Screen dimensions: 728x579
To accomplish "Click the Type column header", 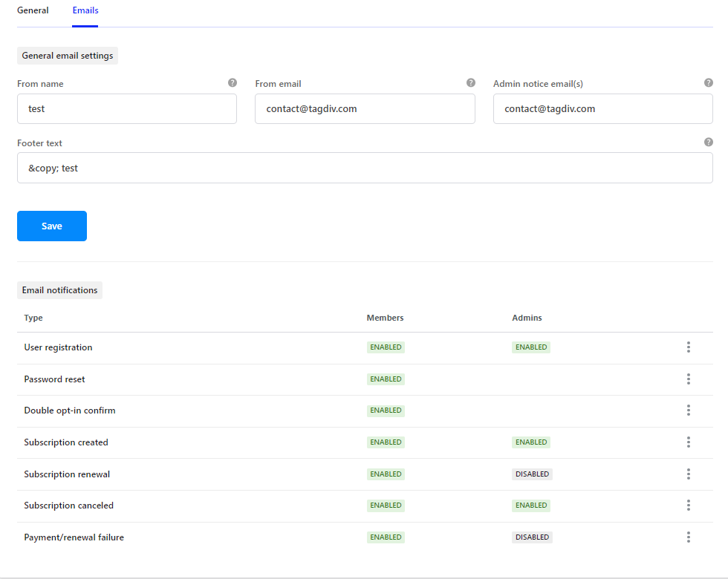I will (x=33, y=318).
